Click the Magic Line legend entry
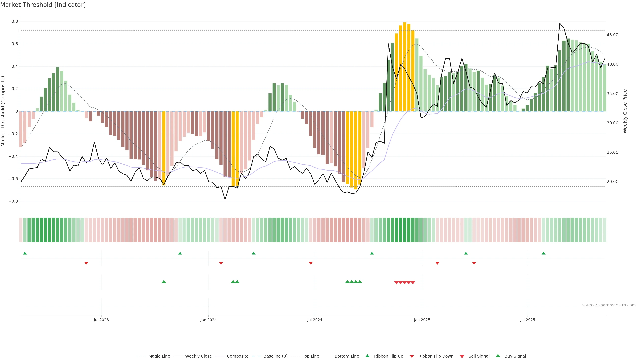 point(159,356)
